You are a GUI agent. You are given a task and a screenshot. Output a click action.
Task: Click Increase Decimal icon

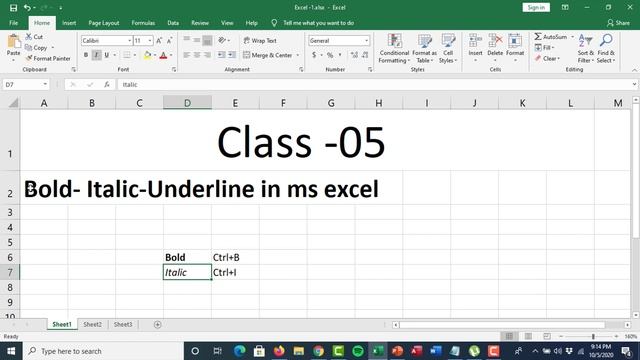tap(354, 55)
